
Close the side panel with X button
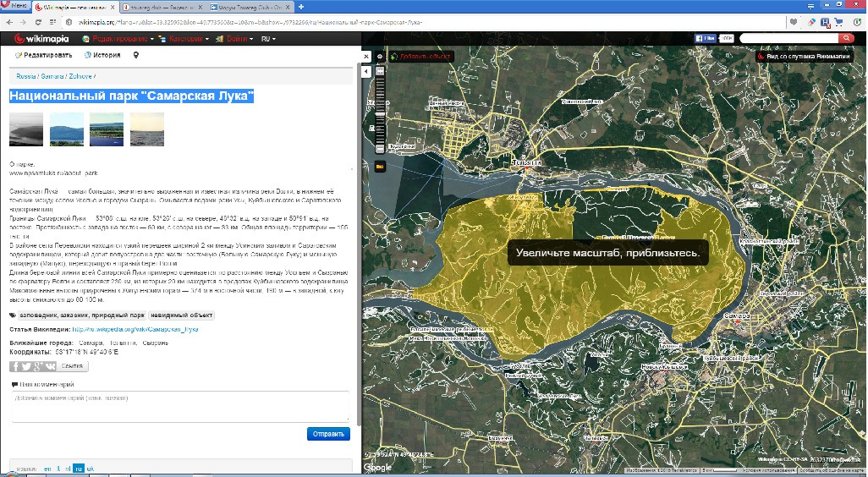pyautogui.click(x=365, y=57)
